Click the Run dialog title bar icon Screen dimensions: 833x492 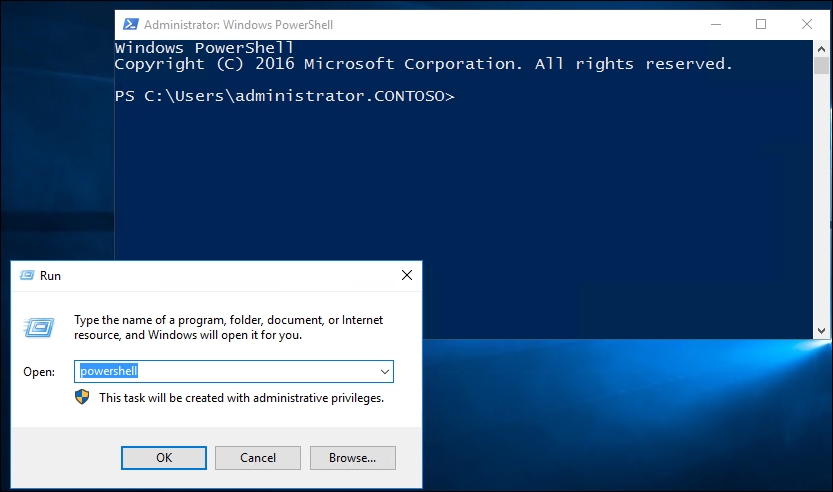[27, 275]
